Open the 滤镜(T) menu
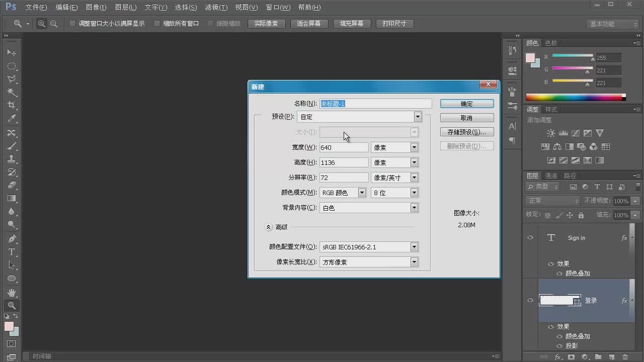The width and height of the screenshot is (644, 362). [x=216, y=8]
